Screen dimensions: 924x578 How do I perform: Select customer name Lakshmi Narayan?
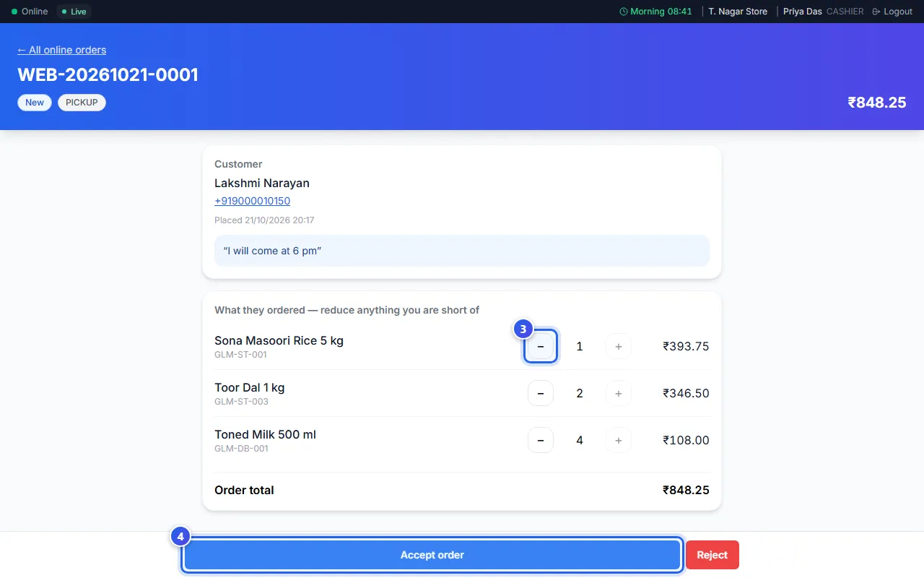point(262,184)
